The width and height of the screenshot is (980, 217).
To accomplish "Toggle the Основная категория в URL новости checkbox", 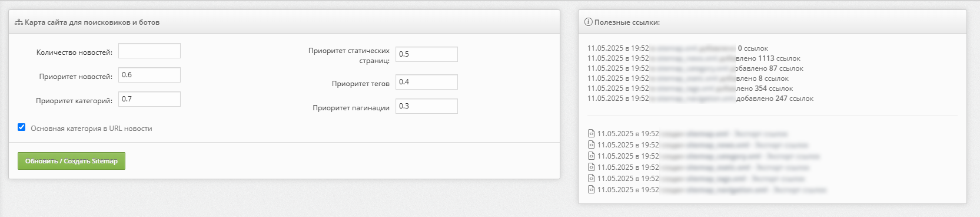I will coord(22,127).
